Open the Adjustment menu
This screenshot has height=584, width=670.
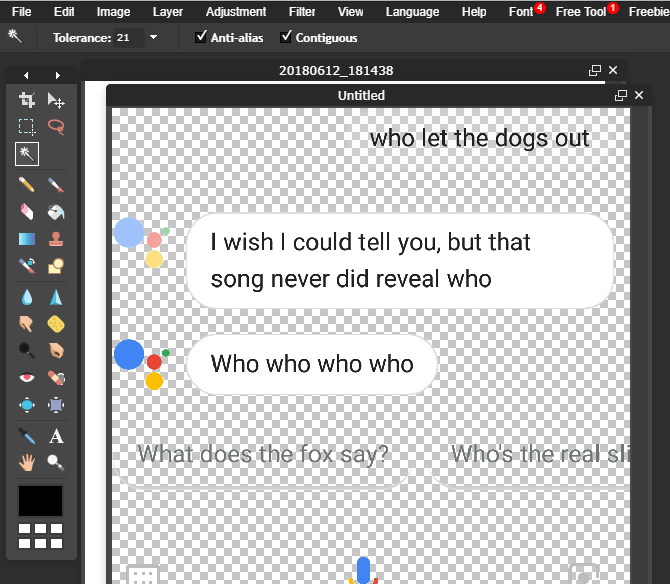pyautogui.click(x=236, y=12)
